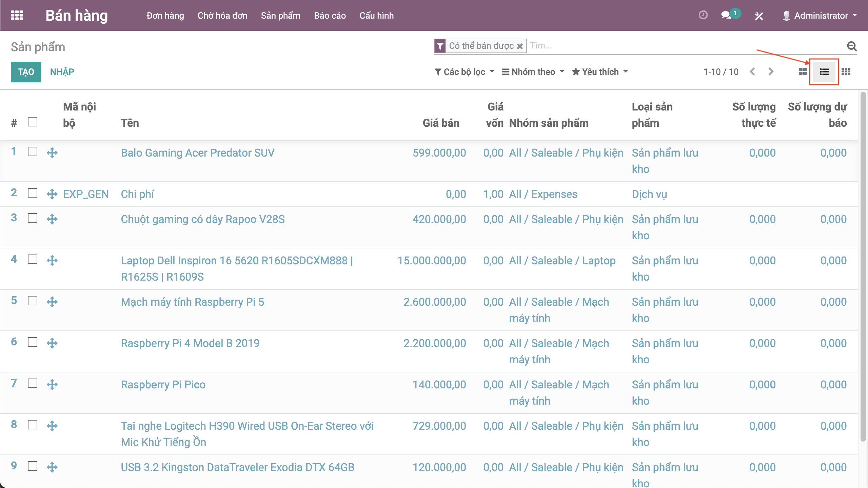Open the apps grid menu icon
The width and height of the screenshot is (868, 488).
pos(17,16)
